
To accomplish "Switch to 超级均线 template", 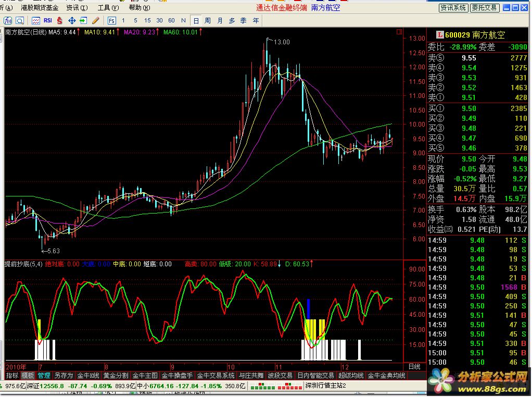I will tap(351, 376).
